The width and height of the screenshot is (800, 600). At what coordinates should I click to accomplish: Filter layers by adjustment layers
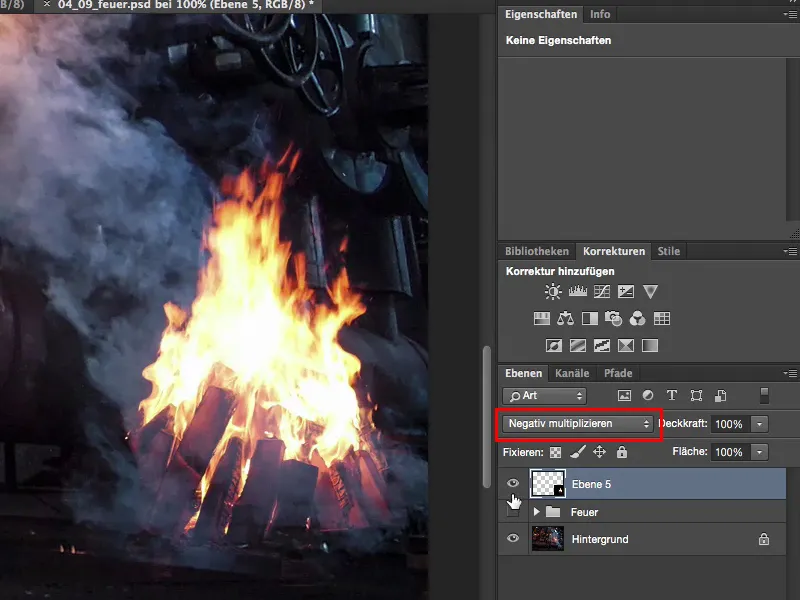pos(648,395)
